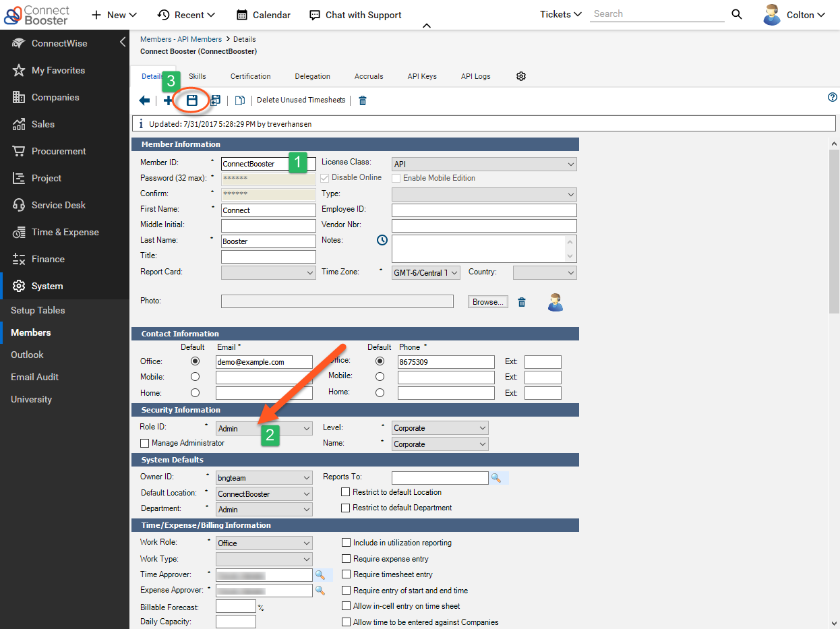Click the Save disk icon
This screenshot has height=629, width=840.
192,100
